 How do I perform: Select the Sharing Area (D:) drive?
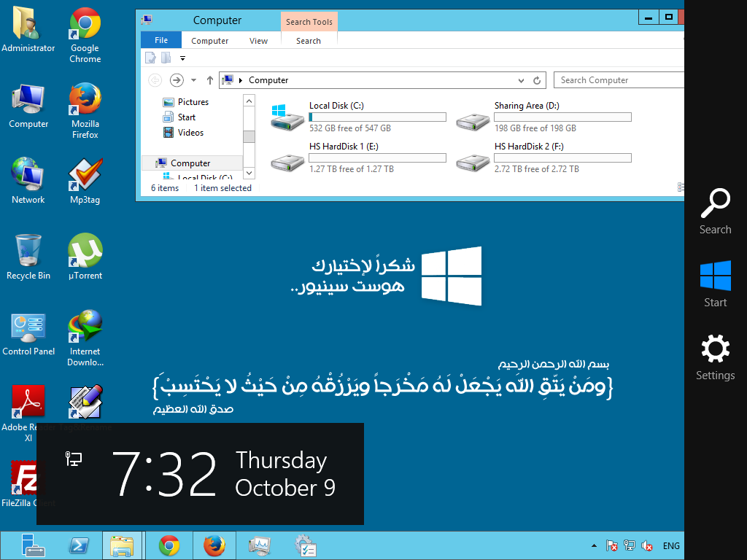[543, 117]
